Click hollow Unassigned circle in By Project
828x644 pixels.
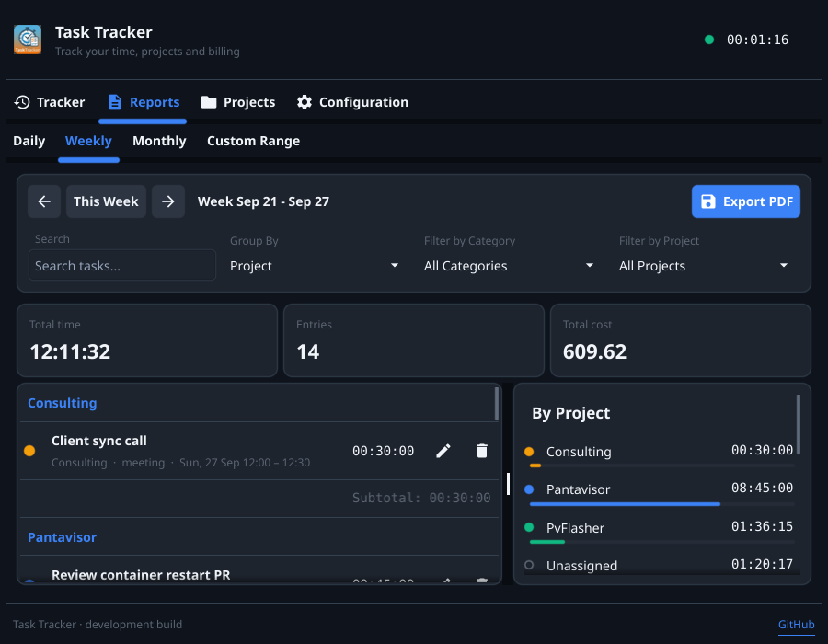(x=529, y=565)
